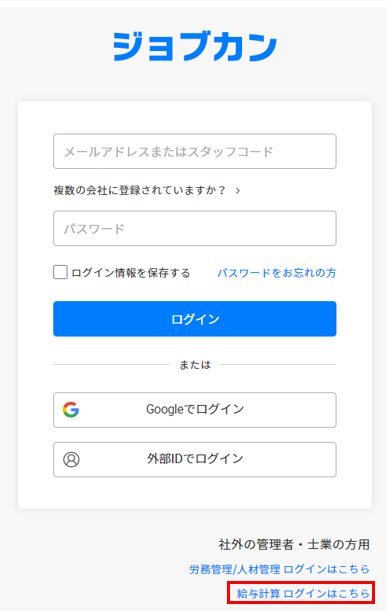Click the または divider text
The width and height of the screenshot is (387, 615).
coord(195,365)
